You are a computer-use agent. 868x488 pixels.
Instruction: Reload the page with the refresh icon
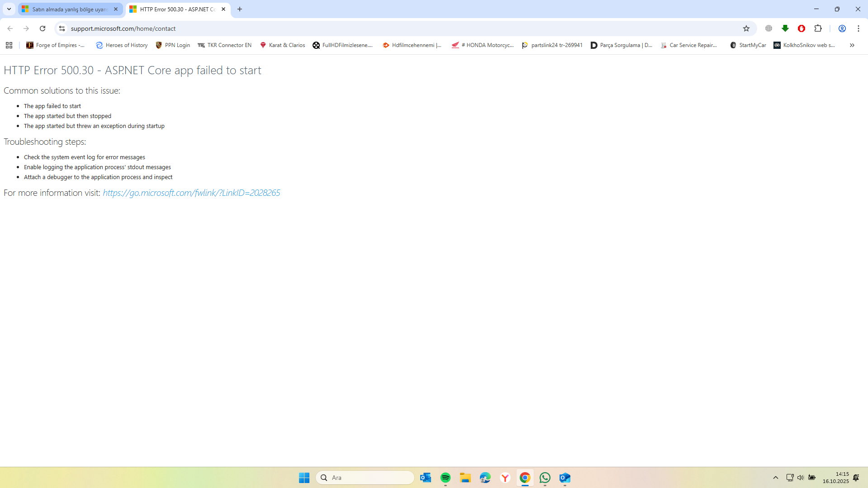coord(43,28)
